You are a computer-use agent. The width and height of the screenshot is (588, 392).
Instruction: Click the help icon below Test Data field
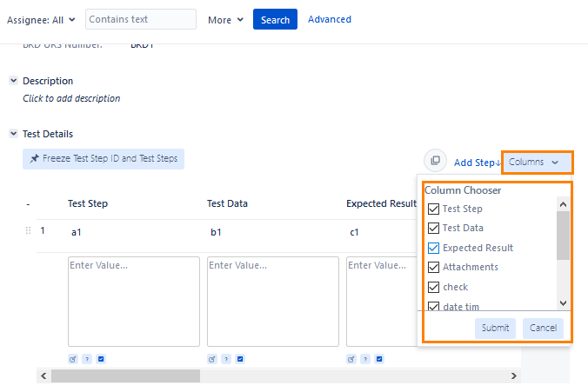(x=226, y=359)
